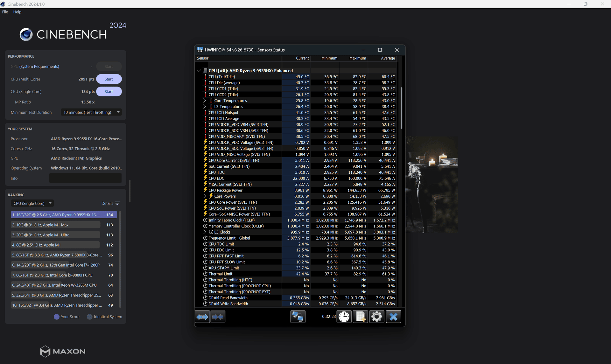Click the Your Score legend dot
611x364 pixels.
(57, 317)
